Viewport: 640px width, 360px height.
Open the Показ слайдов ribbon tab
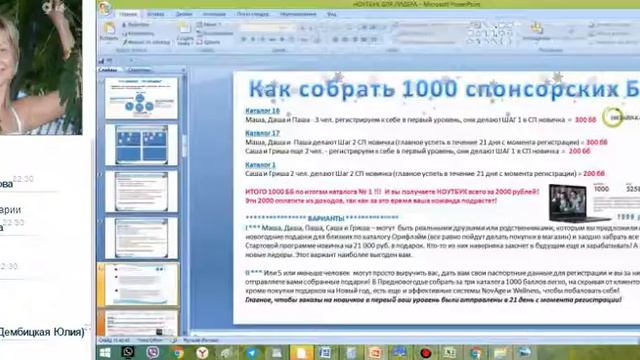pyautogui.click(x=253, y=14)
